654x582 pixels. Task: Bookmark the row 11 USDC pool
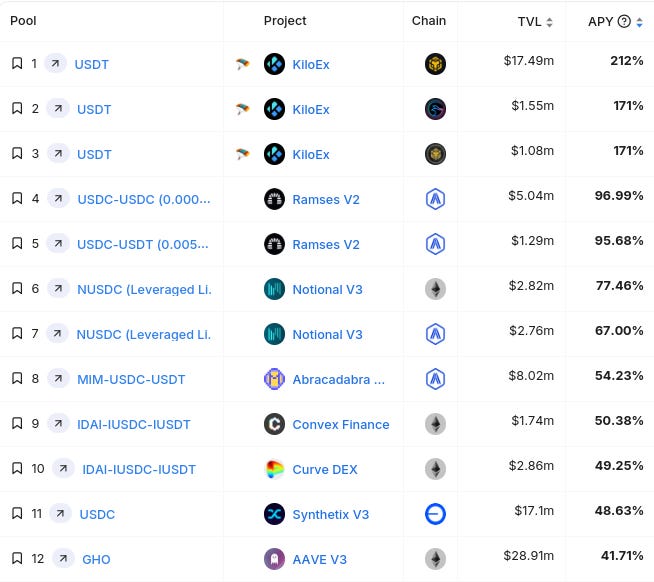pyautogui.click(x=17, y=513)
